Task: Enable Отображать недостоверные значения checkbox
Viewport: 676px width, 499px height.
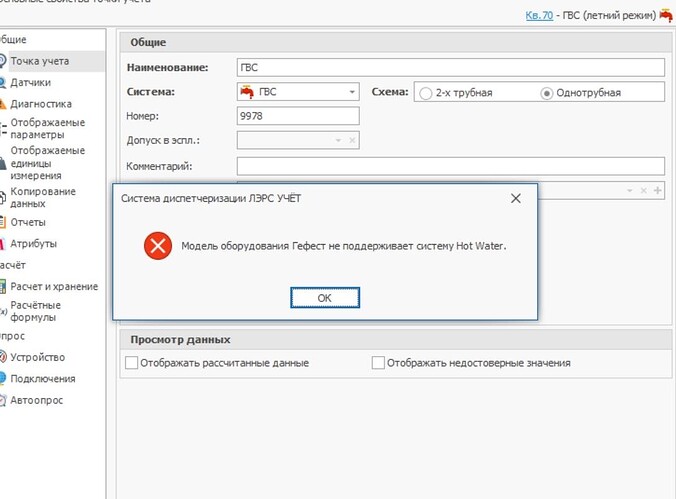Action: pos(378,363)
